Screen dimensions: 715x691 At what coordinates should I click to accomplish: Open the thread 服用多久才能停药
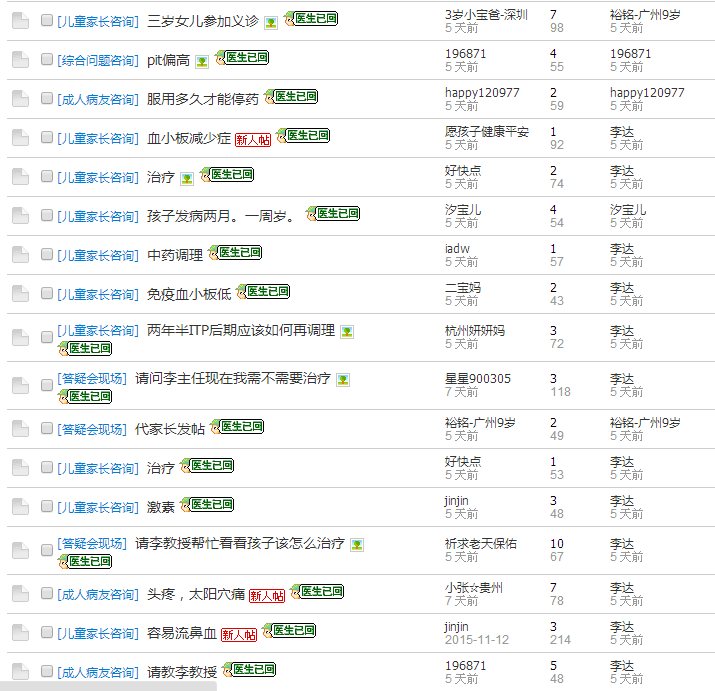pos(202,99)
